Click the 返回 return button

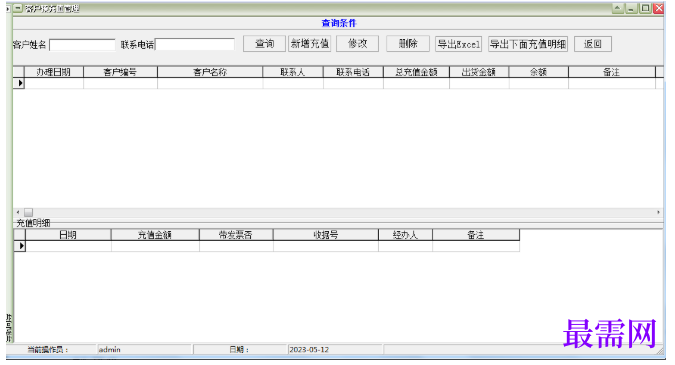(x=593, y=44)
